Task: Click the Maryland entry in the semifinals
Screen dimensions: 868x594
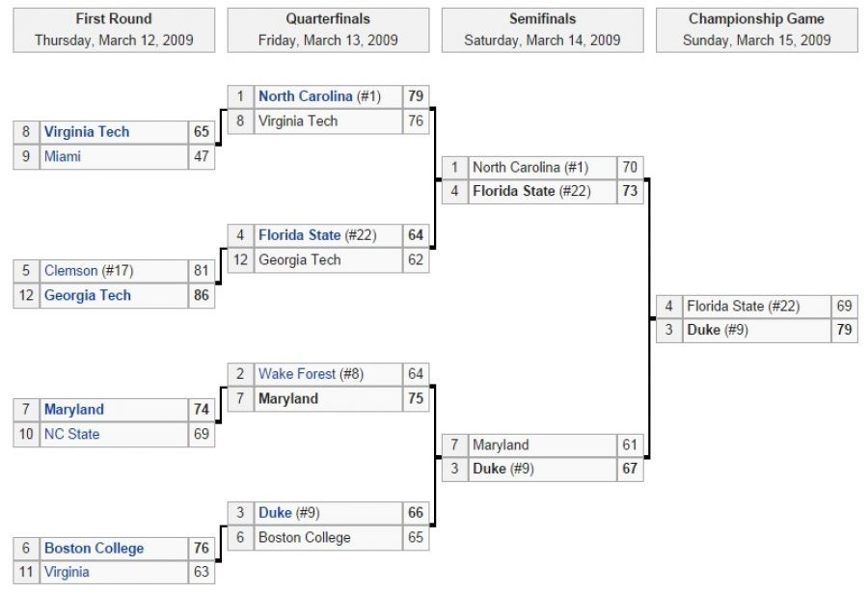Action: point(501,445)
